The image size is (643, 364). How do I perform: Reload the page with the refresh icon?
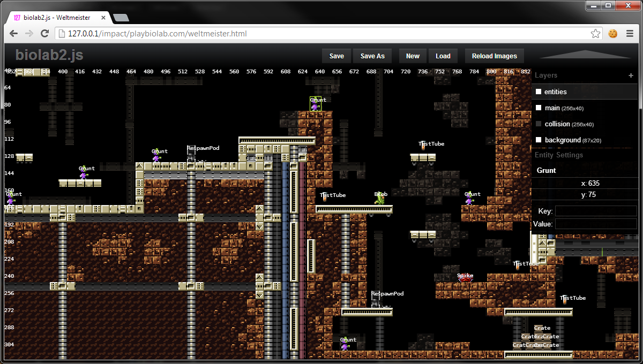click(45, 34)
